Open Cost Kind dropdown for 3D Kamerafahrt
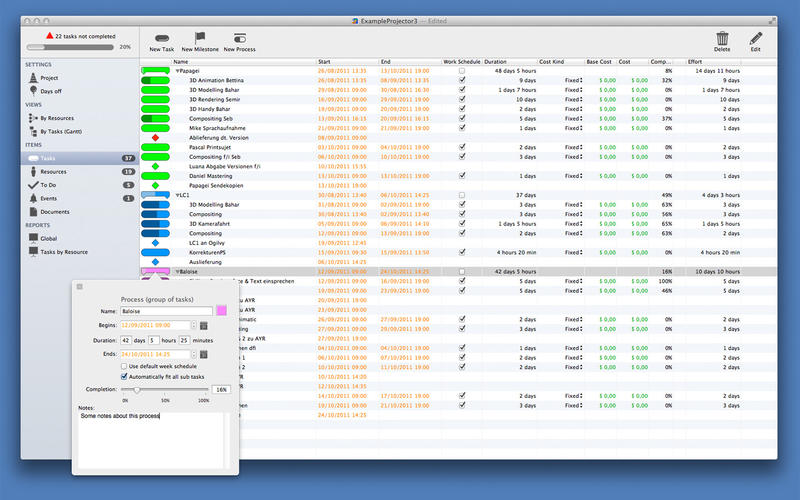This screenshot has width=800, height=500. pyautogui.click(x=573, y=224)
